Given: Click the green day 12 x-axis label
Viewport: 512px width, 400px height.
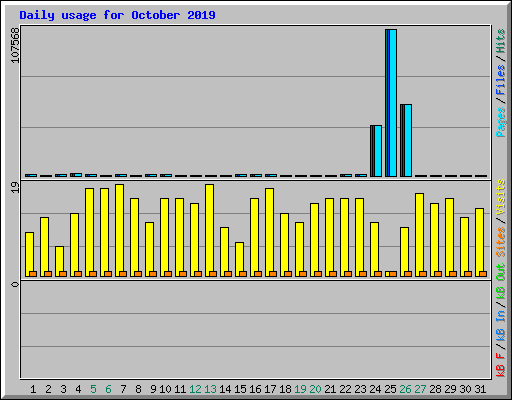Looking at the screenshot, I should (195, 389).
